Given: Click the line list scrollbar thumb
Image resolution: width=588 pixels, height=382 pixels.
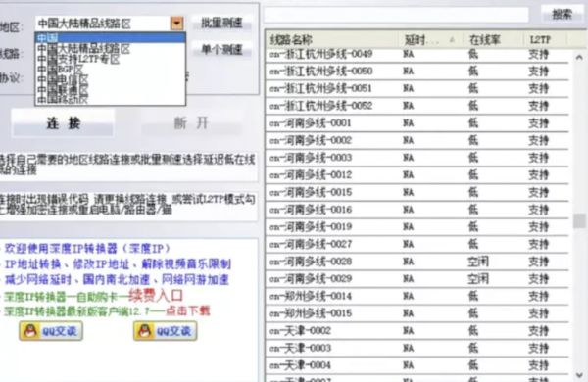Looking at the screenshot, I should click(x=579, y=220).
